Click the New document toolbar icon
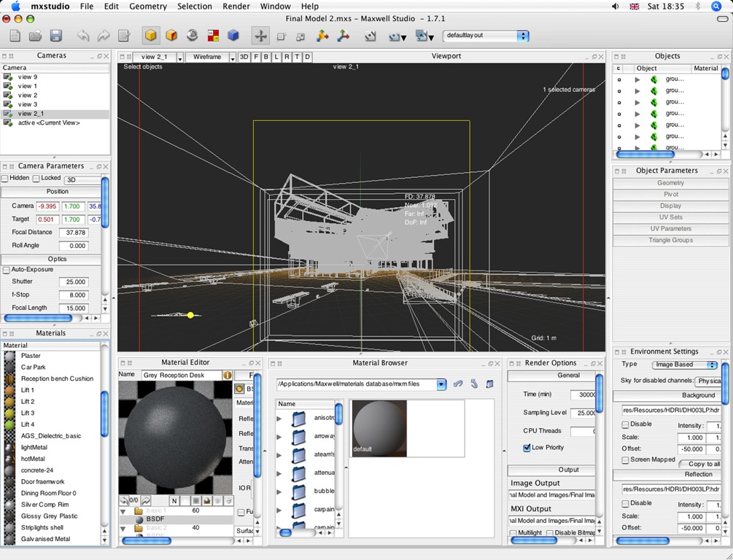733x560 pixels. (15, 36)
